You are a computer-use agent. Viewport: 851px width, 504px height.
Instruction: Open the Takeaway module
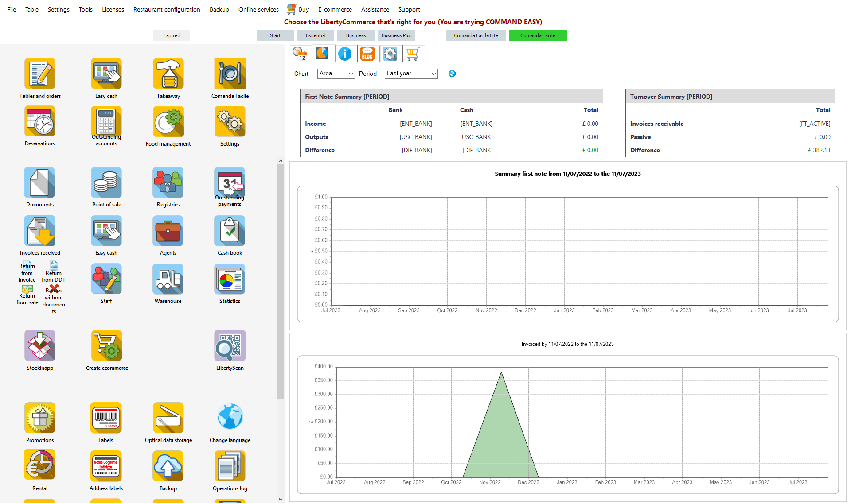(x=168, y=74)
